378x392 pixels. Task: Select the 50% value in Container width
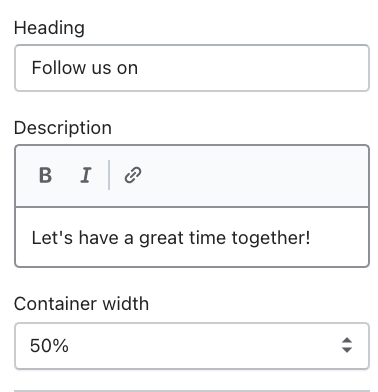click(49, 346)
